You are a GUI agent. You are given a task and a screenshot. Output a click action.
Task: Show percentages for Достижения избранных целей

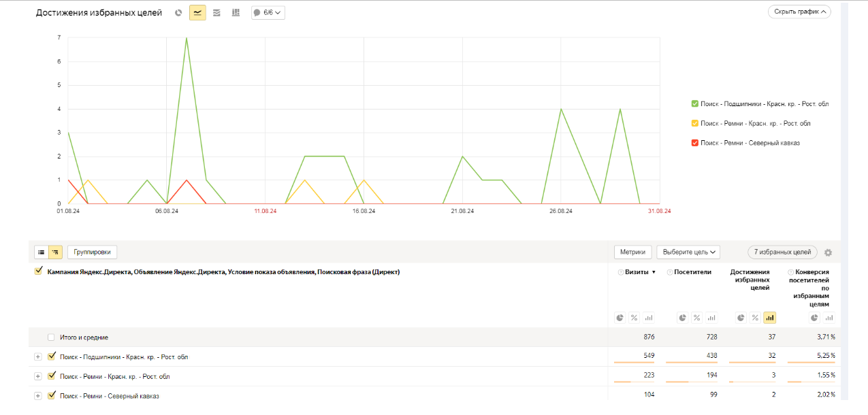point(756,318)
